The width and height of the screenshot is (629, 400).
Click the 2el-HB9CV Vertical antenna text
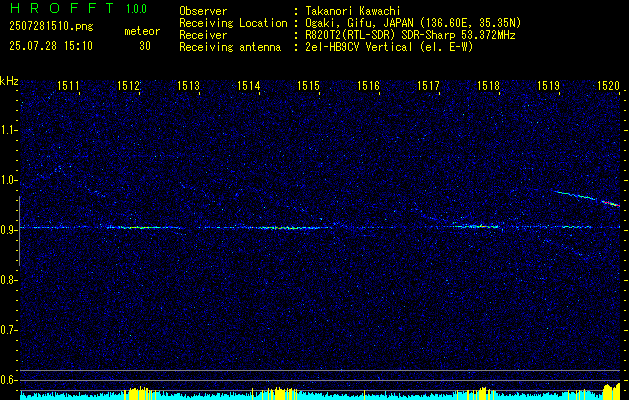point(389,47)
